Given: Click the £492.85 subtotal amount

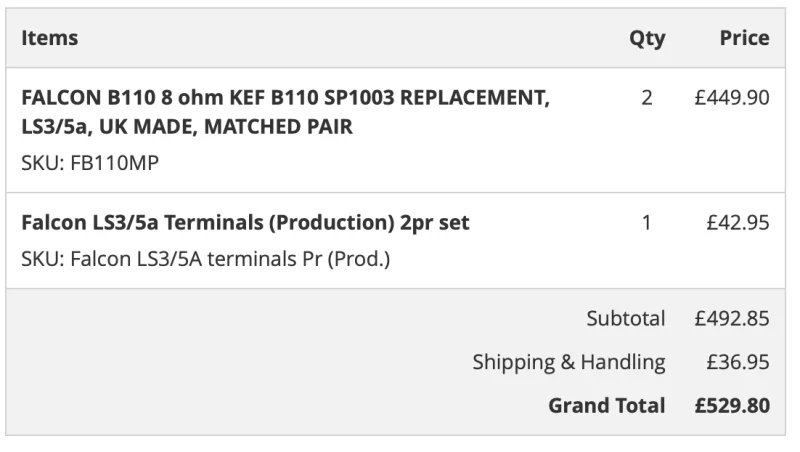Looking at the screenshot, I should 732,319.
